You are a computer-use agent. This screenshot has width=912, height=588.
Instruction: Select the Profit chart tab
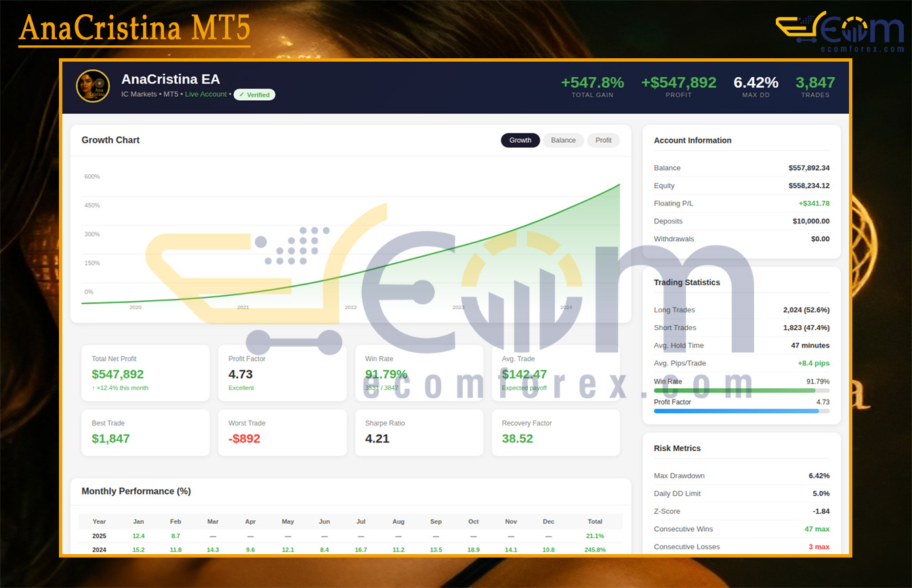(x=603, y=140)
